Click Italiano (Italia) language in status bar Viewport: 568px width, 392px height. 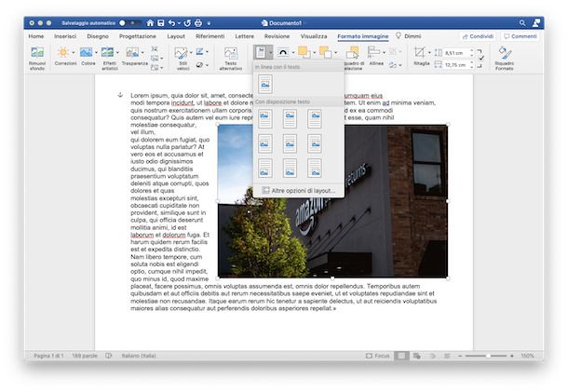click(x=139, y=356)
